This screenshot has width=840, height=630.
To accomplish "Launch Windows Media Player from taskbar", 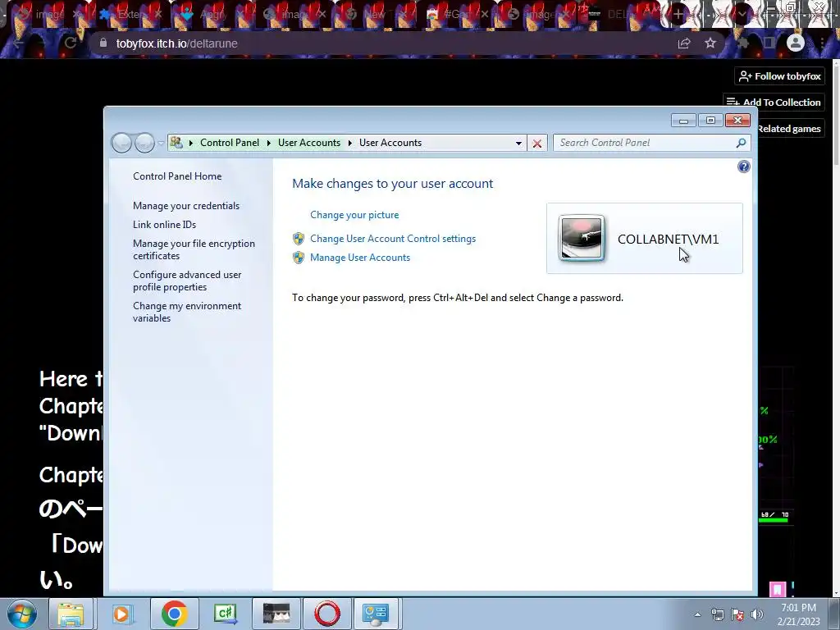I will pyautogui.click(x=121, y=614).
